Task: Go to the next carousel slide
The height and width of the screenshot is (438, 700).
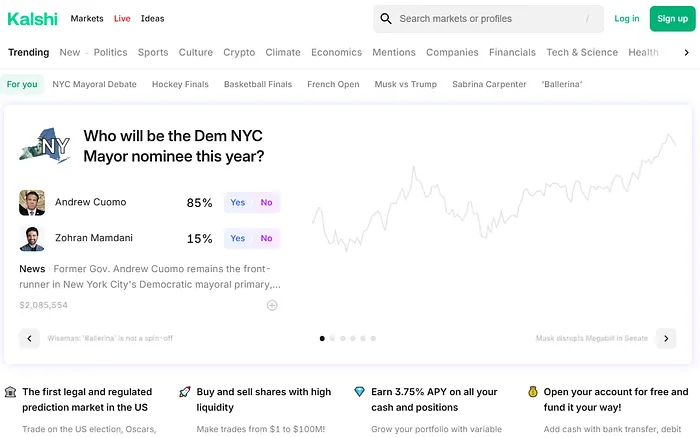Action: (x=666, y=338)
